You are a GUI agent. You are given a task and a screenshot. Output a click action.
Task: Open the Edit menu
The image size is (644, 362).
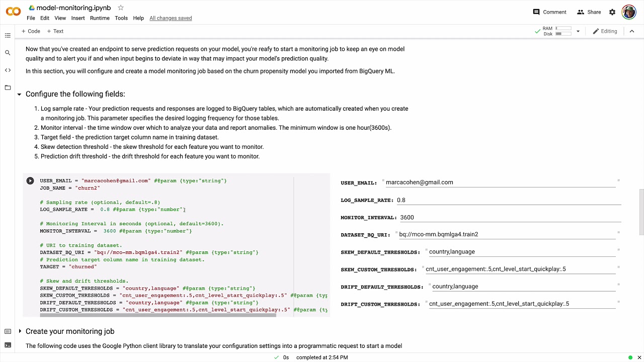(x=45, y=18)
